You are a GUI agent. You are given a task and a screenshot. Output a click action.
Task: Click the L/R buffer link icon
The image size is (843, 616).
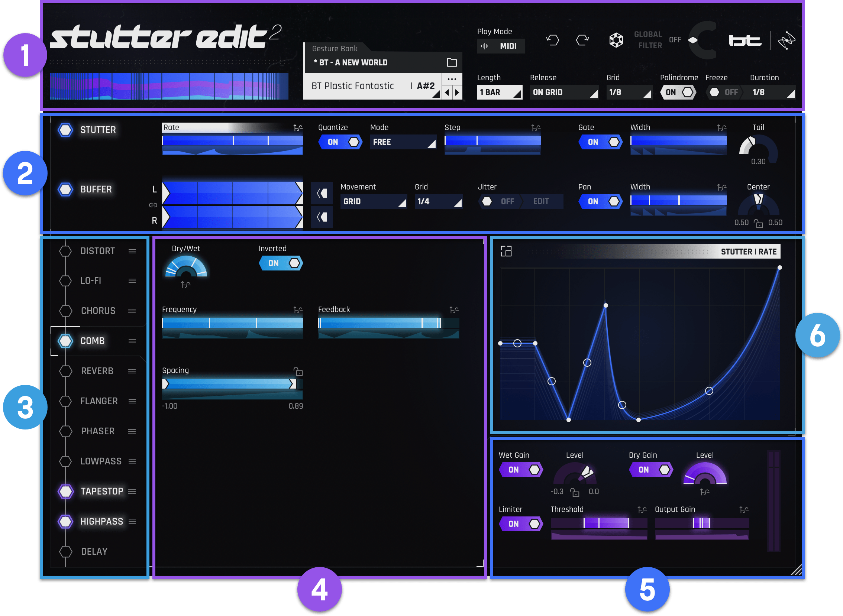click(153, 205)
